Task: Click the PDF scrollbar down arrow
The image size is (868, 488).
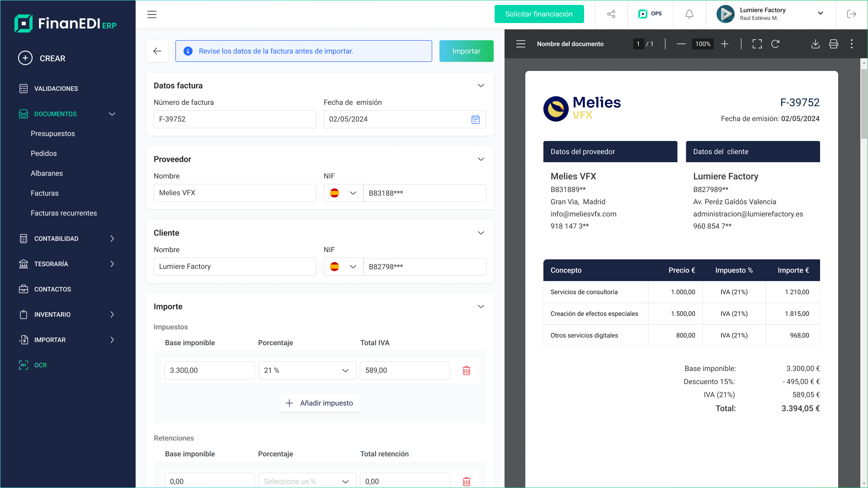Action: pos(864,483)
